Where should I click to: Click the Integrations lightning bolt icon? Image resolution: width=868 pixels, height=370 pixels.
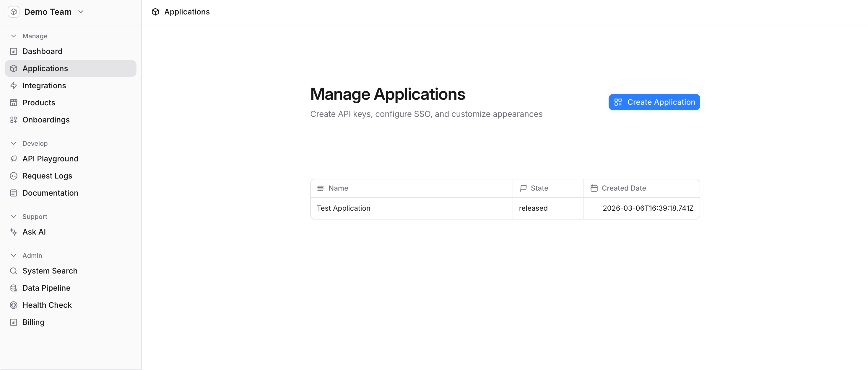(14, 86)
